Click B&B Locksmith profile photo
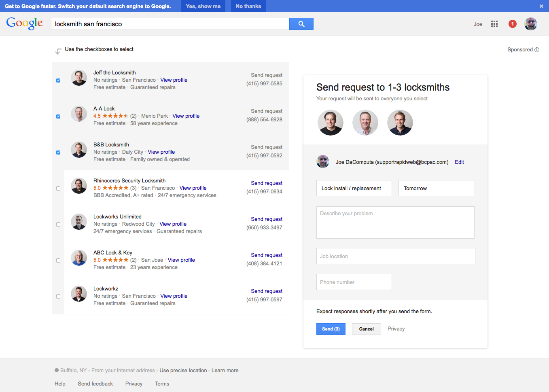This screenshot has width=549, height=392. tap(79, 150)
